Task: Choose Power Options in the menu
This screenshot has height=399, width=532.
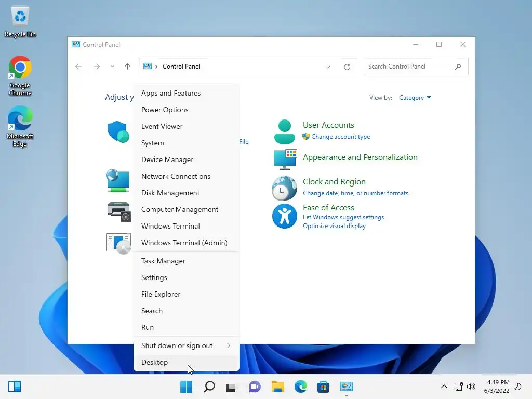Action: click(x=187, y=110)
